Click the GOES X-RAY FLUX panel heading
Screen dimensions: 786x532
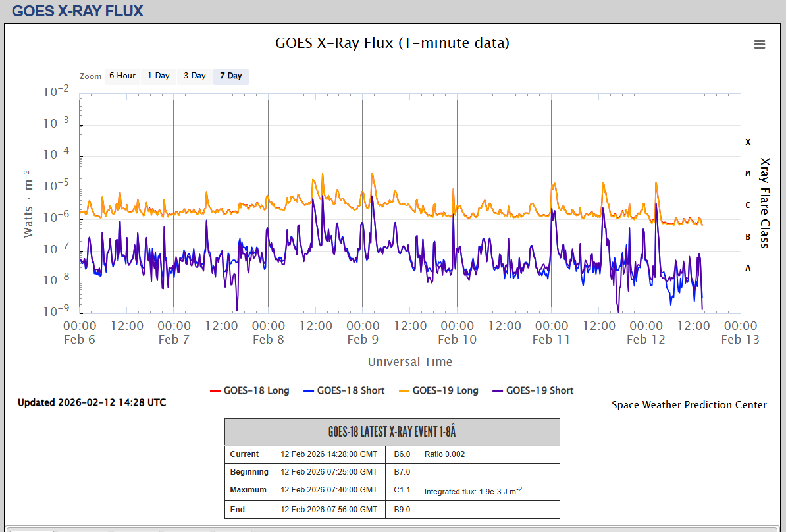pos(78,11)
